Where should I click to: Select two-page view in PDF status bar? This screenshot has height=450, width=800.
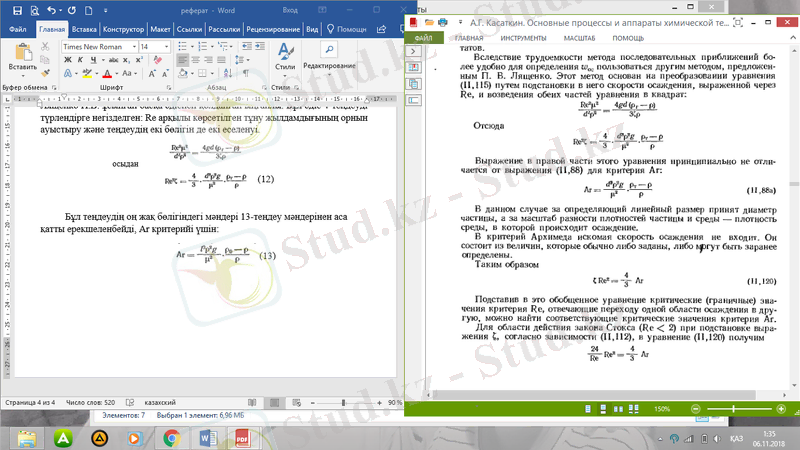click(618, 409)
